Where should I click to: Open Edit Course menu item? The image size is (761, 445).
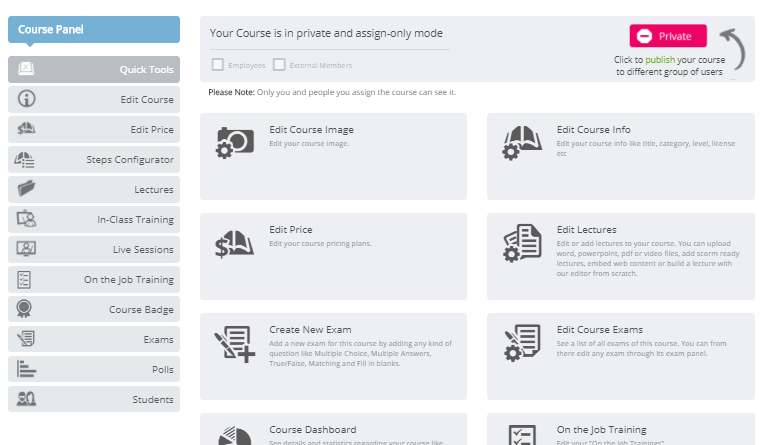[94, 99]
